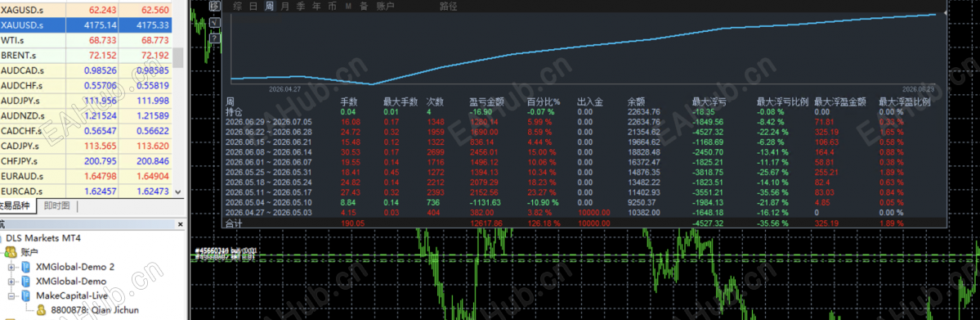Switch to the 日 daily tab
980x320 pixels.
(x=253, y=7)
